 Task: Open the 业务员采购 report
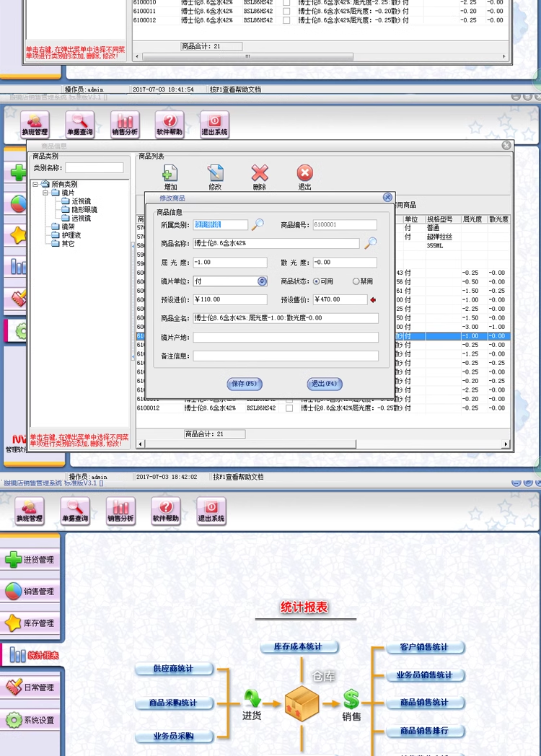point(174,737)
